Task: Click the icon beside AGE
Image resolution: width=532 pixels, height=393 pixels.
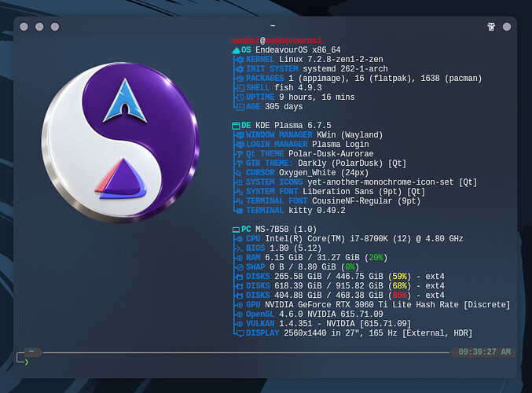Action: pyautogui.click(x=240, y=107)
